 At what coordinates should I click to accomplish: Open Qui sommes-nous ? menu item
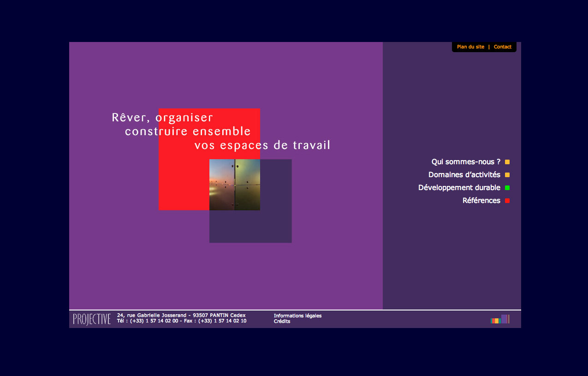pos(466,162)
